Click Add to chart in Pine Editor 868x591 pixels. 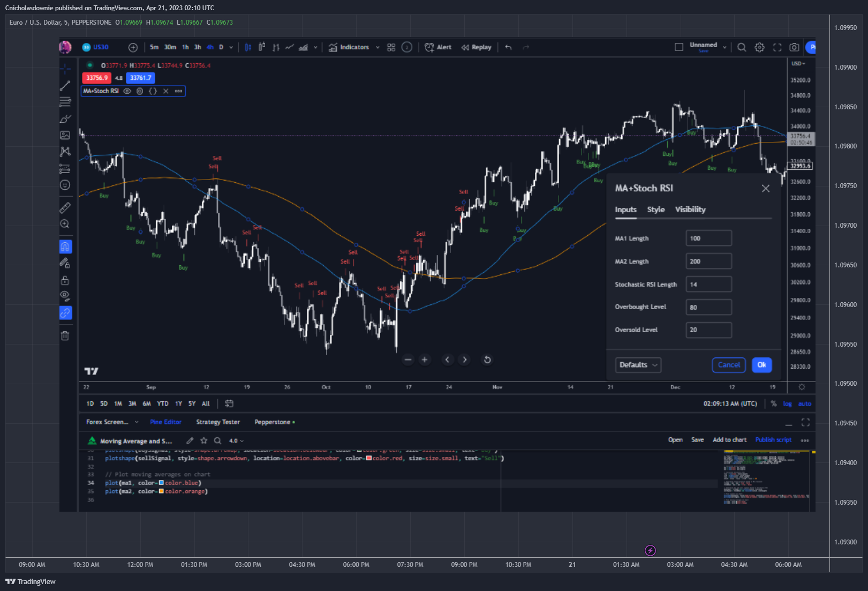click(729, 440)
